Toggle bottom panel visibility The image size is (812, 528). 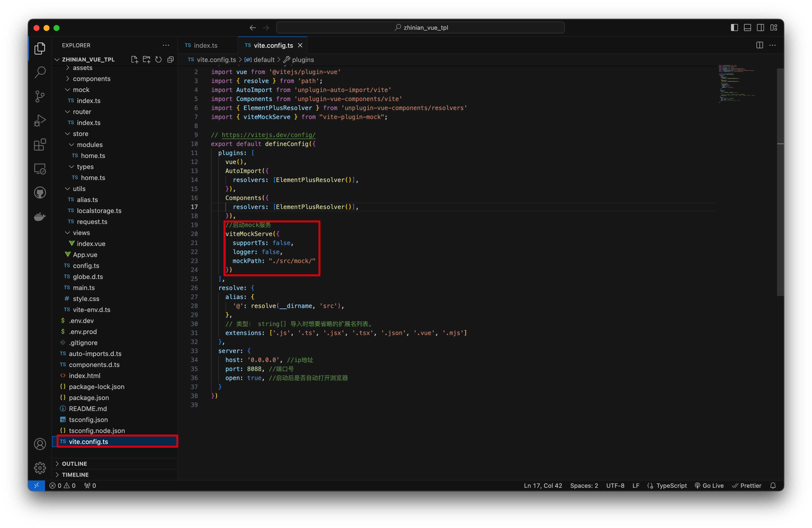[747, 28]
